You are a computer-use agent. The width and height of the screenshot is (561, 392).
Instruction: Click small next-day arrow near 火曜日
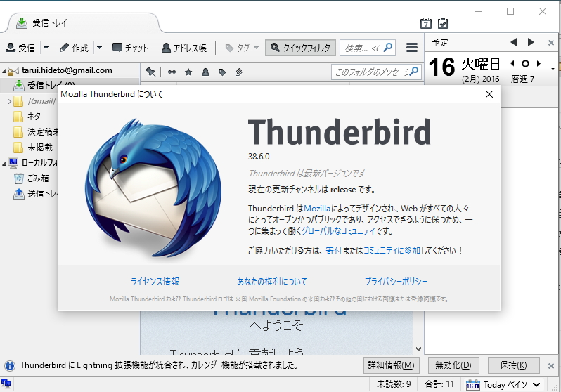point(539,64)
